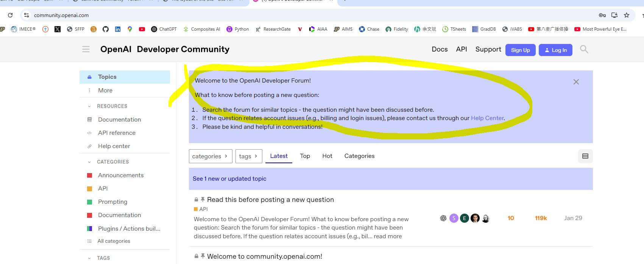Switch to the Latest tab
This screenshot has height=264, width=644.
point(279,156)
